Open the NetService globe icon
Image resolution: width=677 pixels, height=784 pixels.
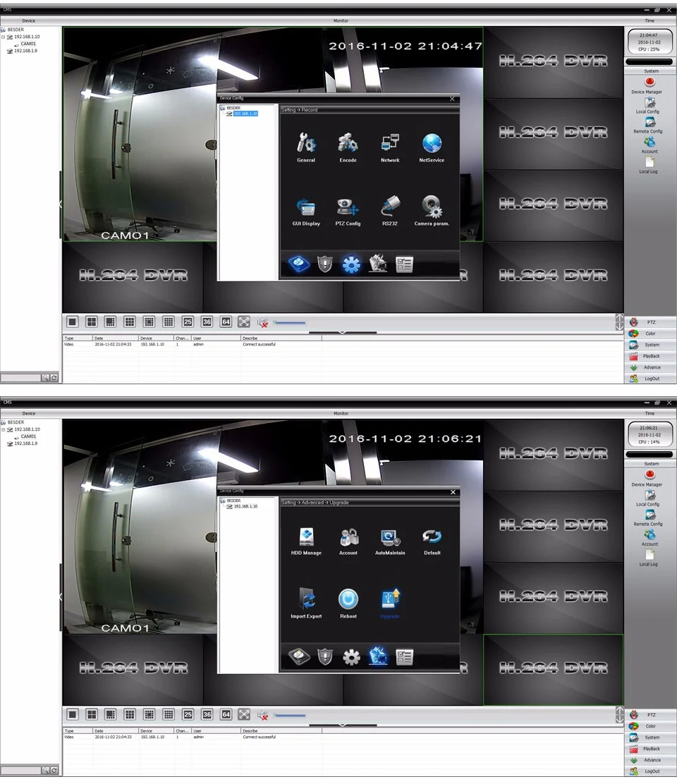tap(432, 147)
